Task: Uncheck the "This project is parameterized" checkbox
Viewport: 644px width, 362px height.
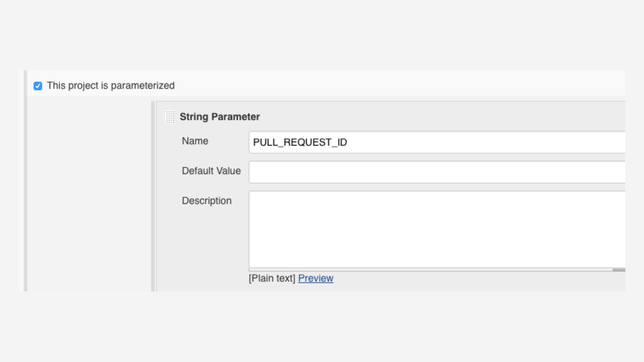Action: click(x=38, y=86)
